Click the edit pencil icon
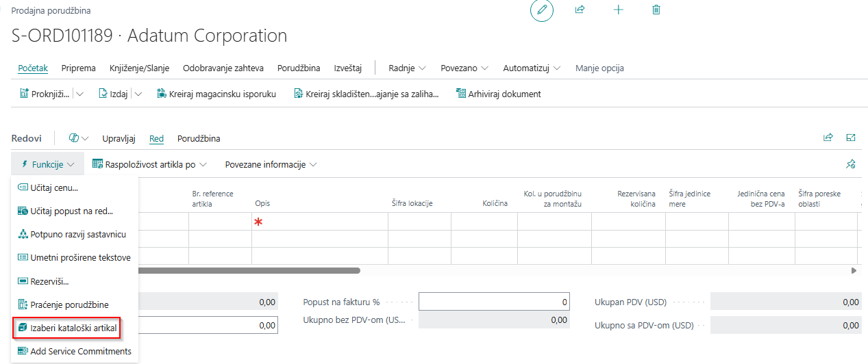The height and width of the screenshot is (364, 868). [541, 10]
